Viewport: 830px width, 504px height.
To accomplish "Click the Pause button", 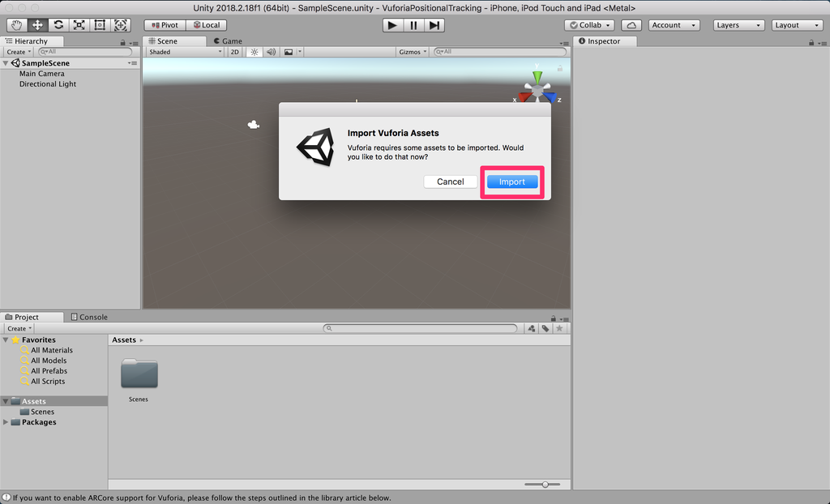I will (x=413, y=25).
